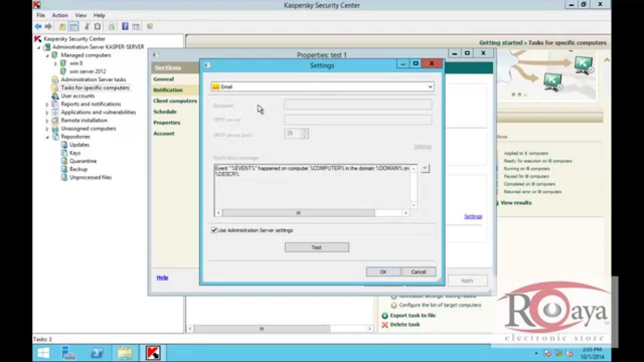This screenshot has height=362, width=644.
Task: Open the View menu
Action: pyautogui.click(x=80, y=15)
